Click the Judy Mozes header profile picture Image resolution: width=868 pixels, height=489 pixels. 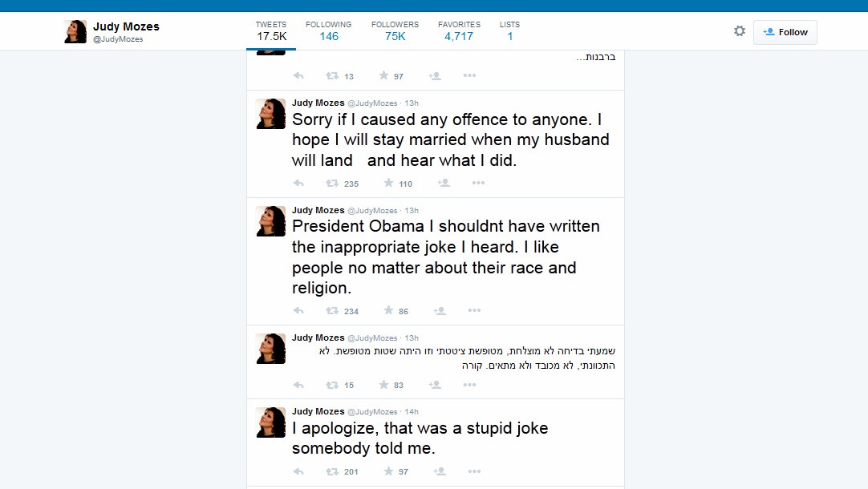tap(75, 32)
